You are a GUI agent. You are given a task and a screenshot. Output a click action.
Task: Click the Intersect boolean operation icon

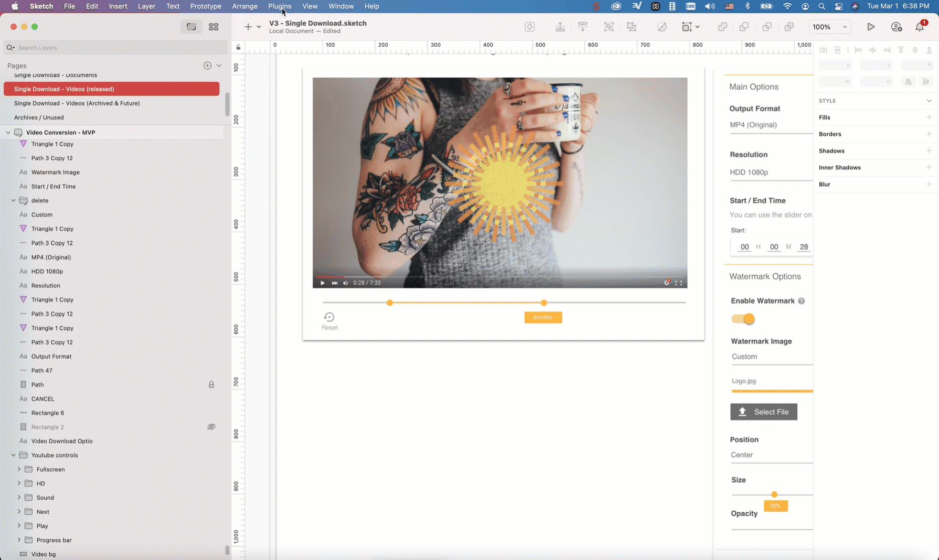[767, 27]
